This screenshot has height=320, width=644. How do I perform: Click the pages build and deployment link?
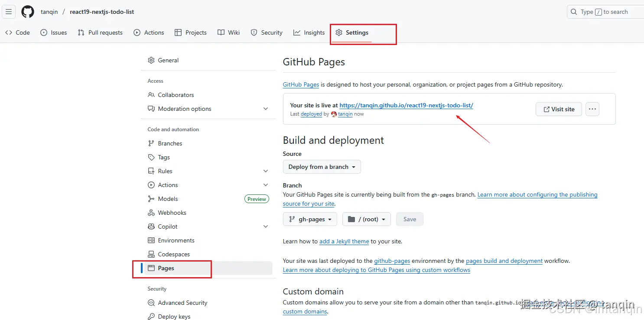tap(504, 261)
